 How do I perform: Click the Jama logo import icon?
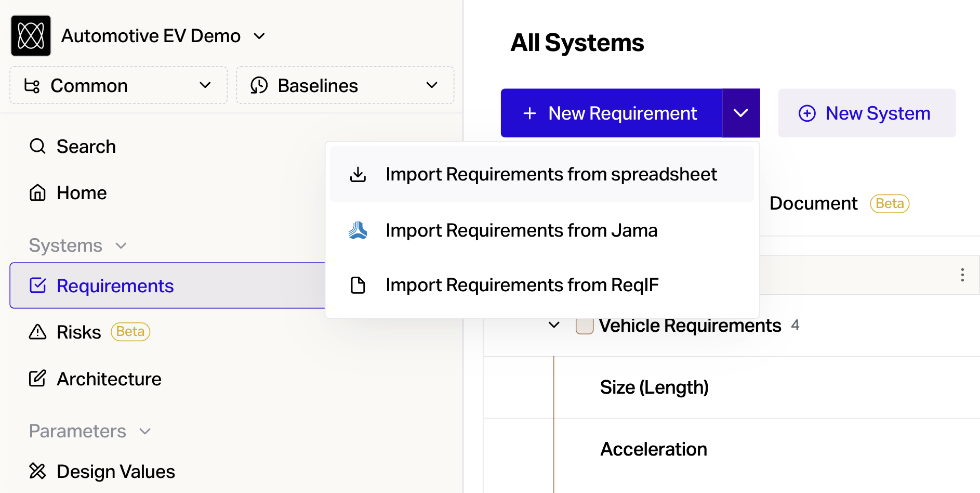pyautogui.click(x=358, y=230)
